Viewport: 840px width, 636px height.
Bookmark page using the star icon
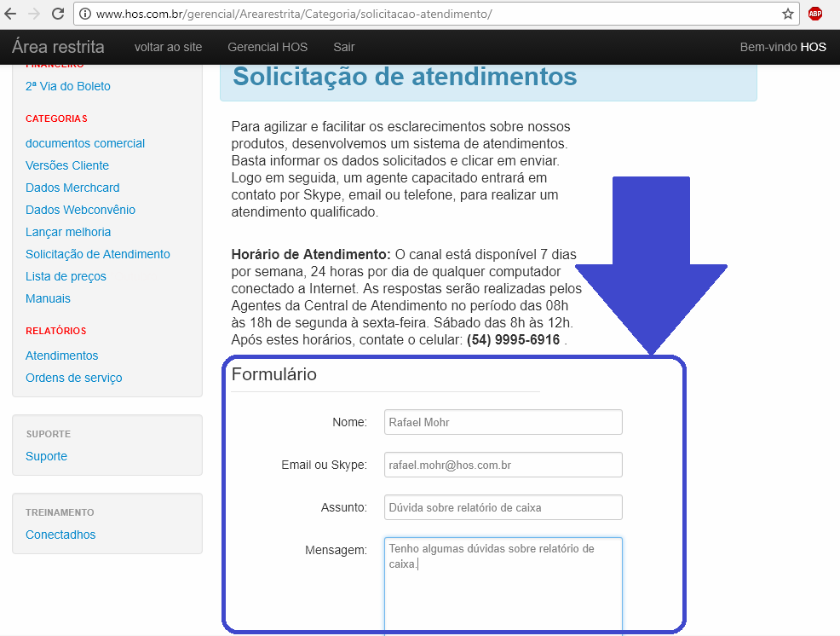click(x=788, y=14)
